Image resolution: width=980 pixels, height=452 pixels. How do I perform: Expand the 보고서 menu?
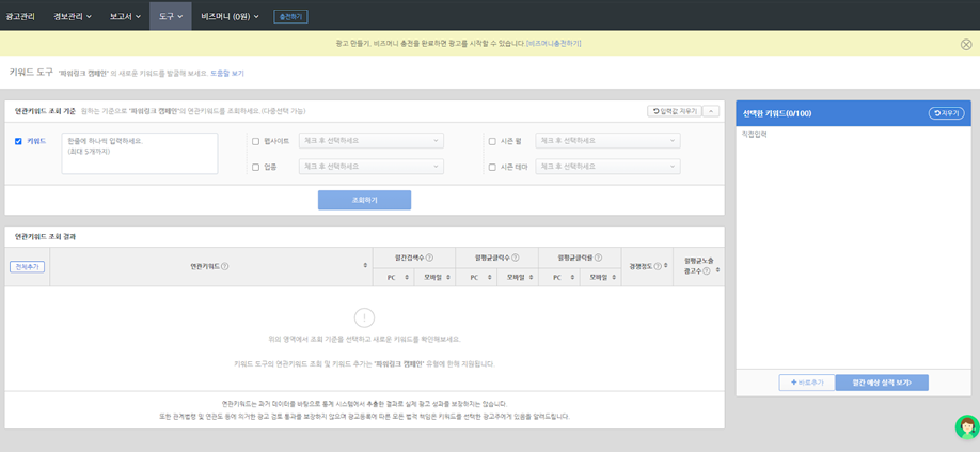point(125,17)
